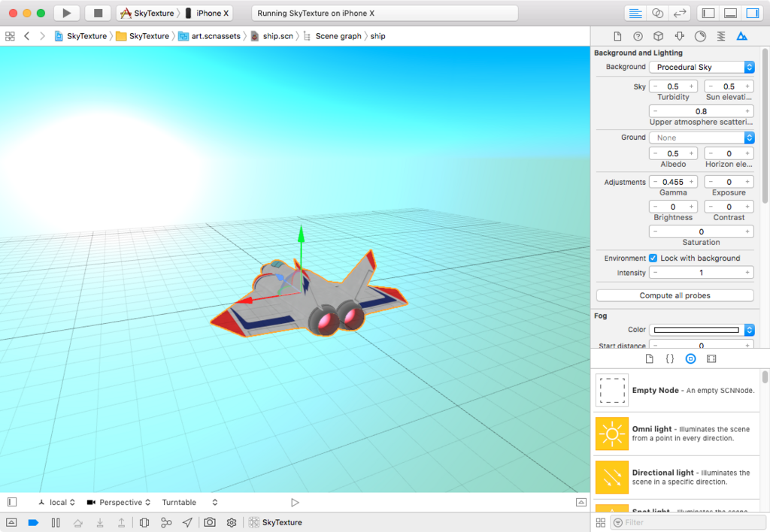Show the File Template library

click(x=649, y=358)
